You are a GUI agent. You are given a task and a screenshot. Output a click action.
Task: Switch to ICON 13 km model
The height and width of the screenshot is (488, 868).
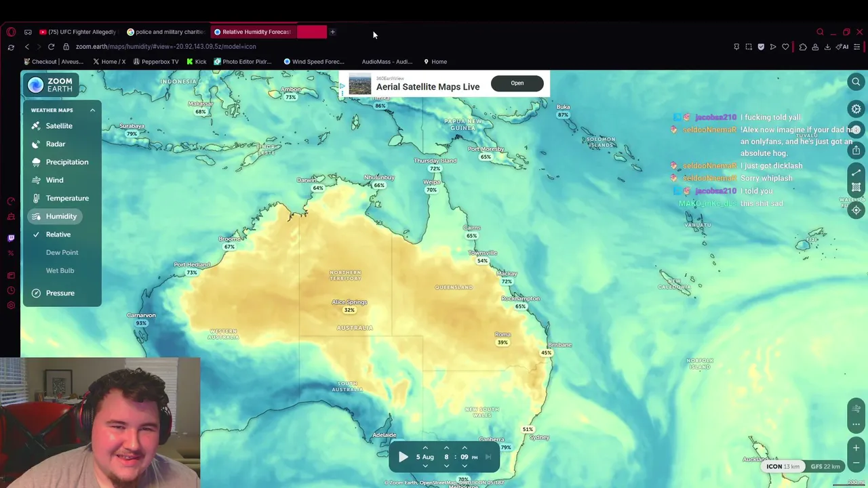783,466
